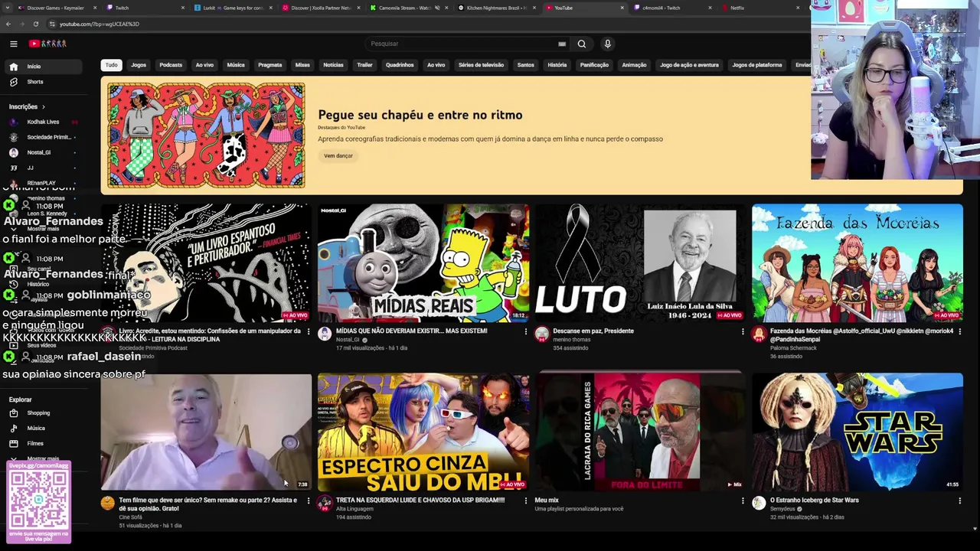The width and height of the screenshot is (980, 551).
Task: Click the featured dance banner image
Action: [206, 135]
